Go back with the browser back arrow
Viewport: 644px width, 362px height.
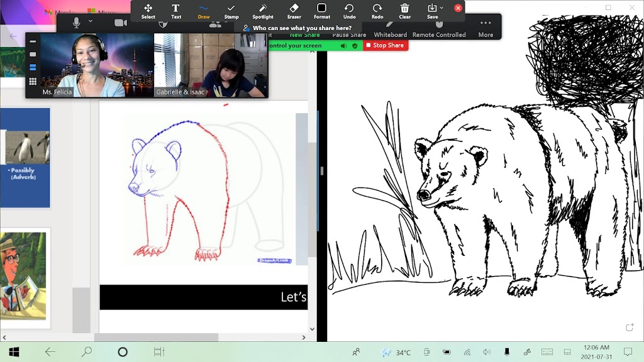(x=13, y=36)
